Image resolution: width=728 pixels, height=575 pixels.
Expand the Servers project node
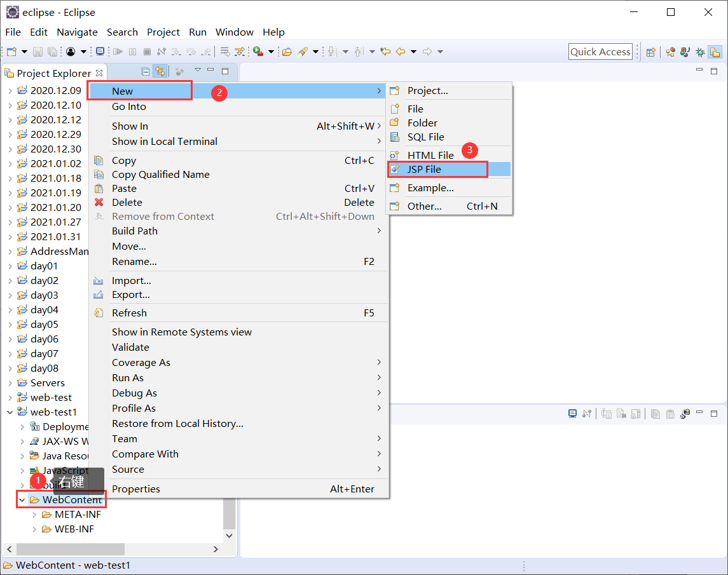(10, 383)
